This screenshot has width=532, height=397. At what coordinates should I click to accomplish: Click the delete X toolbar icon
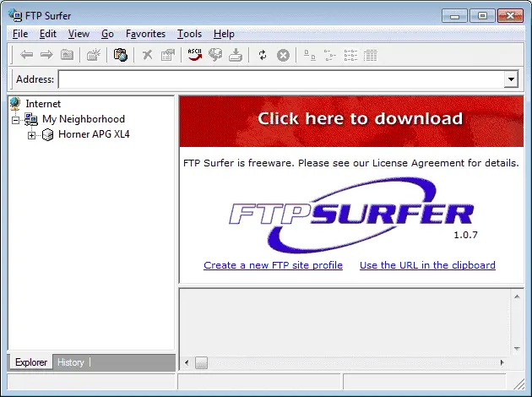147,55
